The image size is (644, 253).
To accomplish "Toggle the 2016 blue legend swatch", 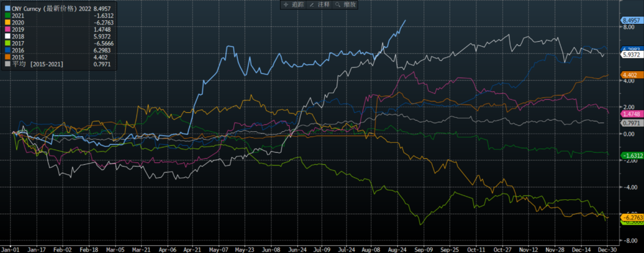I will click(7, 50).
